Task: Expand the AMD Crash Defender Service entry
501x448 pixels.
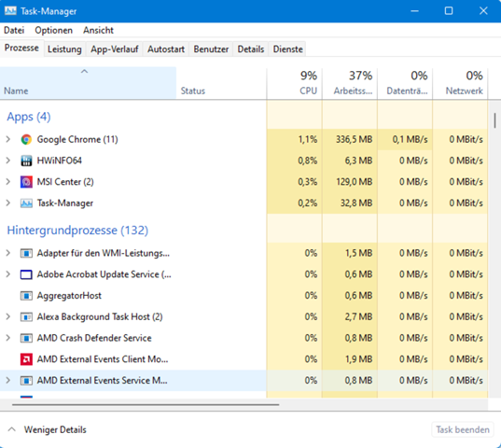Action: (x=8, y=338)
